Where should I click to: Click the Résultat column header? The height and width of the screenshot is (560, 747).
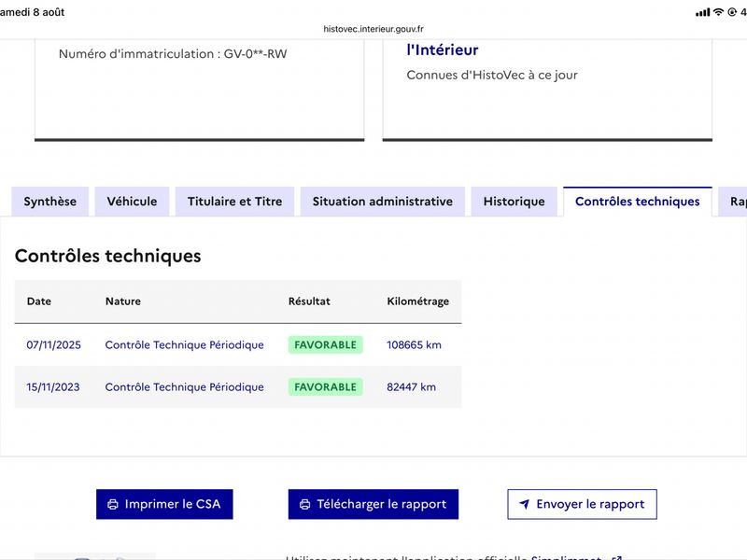click(x=309, y=301)
